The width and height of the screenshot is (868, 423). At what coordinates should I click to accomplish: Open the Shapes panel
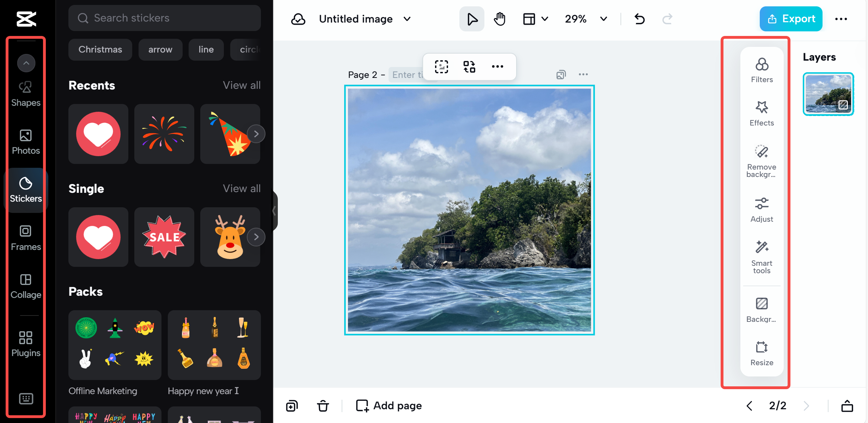click(26, 94)
